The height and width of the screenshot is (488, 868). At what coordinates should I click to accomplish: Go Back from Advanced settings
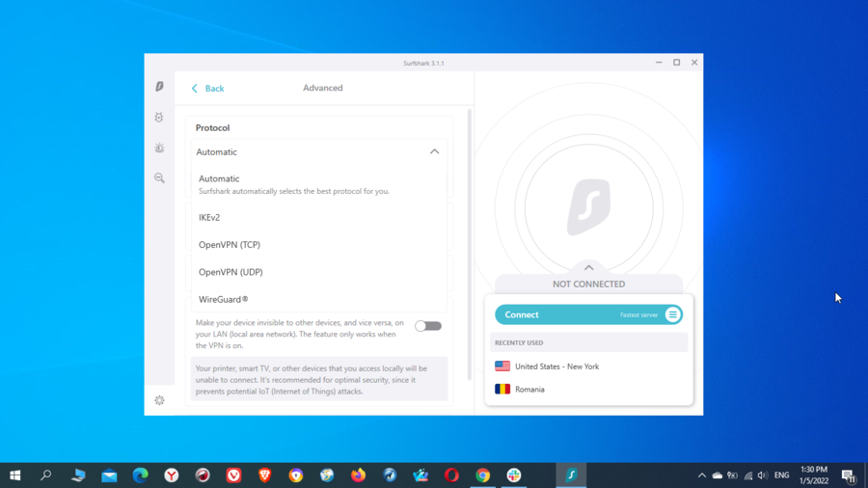[207, 89]
